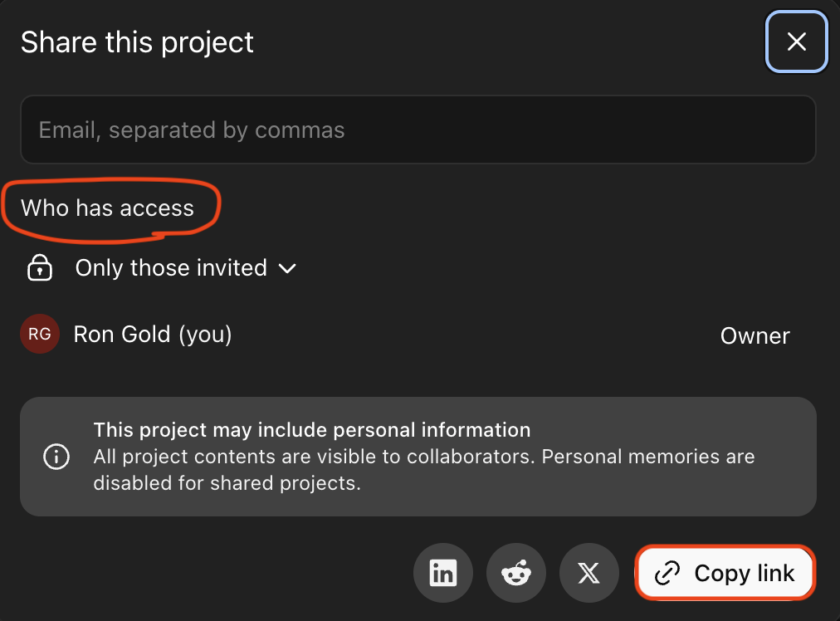The image size is (840, 621).
Task: Click the visible to collaborators notice text
Action: pyautogui.click(x=423, y=457)
